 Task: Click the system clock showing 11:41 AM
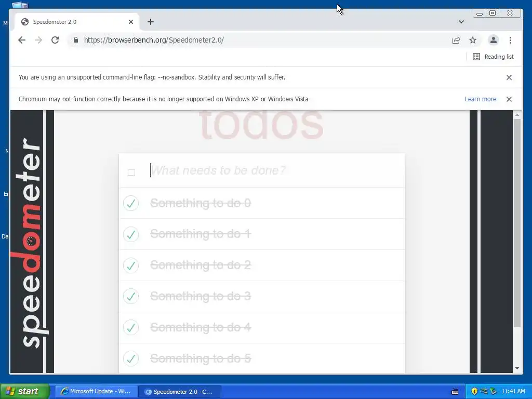513,391
